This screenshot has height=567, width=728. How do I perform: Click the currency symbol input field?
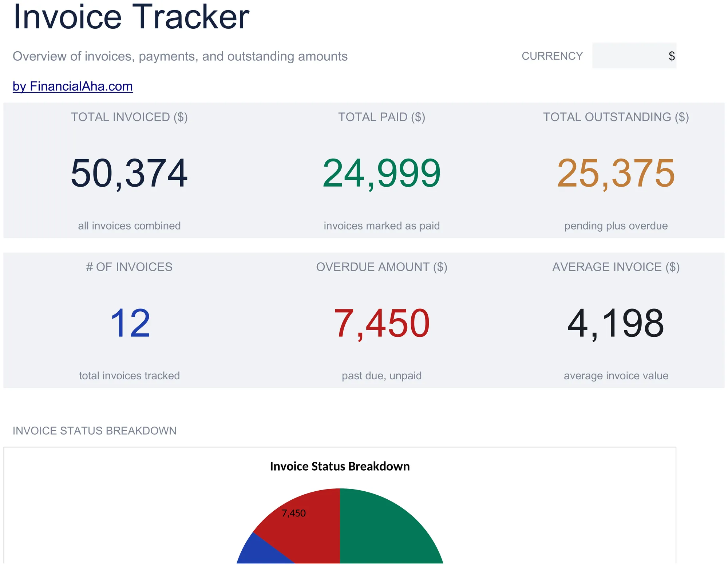[x=634, y=56]
